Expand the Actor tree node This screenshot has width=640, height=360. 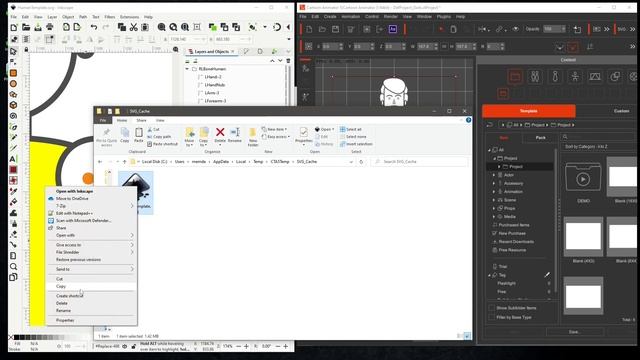(x=494, y=175)
